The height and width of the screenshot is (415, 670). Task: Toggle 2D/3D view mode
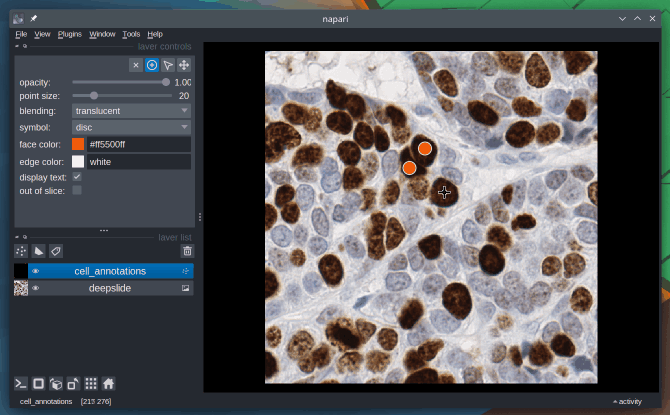tap(38, 383)
